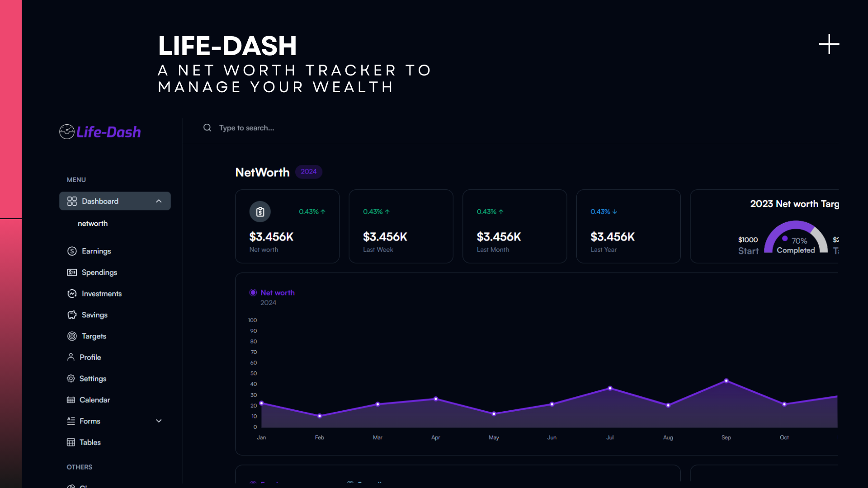
Task: Select the Earnings sidebar icon
Action: [72, 251]
